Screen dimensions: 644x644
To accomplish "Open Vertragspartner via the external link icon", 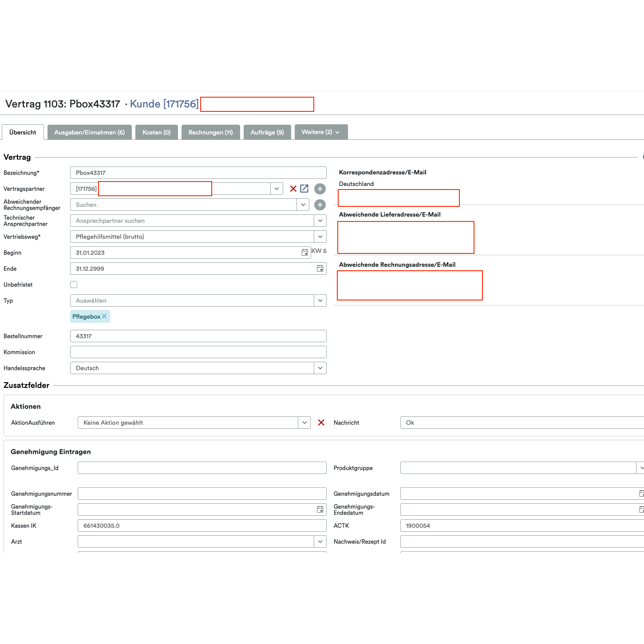I will [x=304, y=189].
